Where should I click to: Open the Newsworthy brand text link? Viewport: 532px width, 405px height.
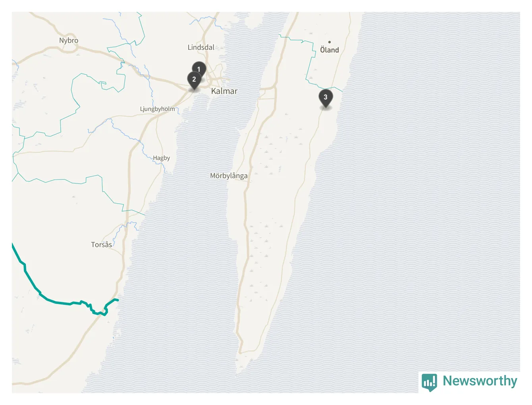[480, 381]
